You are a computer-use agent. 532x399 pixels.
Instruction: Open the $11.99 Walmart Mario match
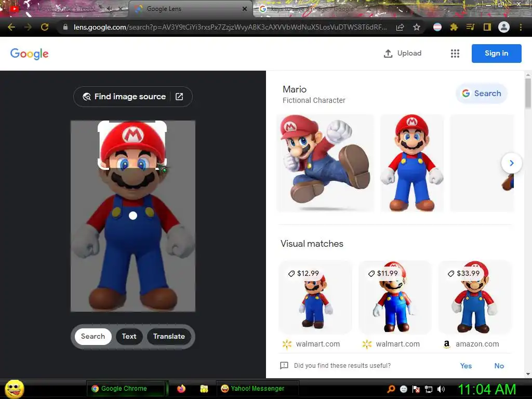pyautogui.click(x=395, y=297)
